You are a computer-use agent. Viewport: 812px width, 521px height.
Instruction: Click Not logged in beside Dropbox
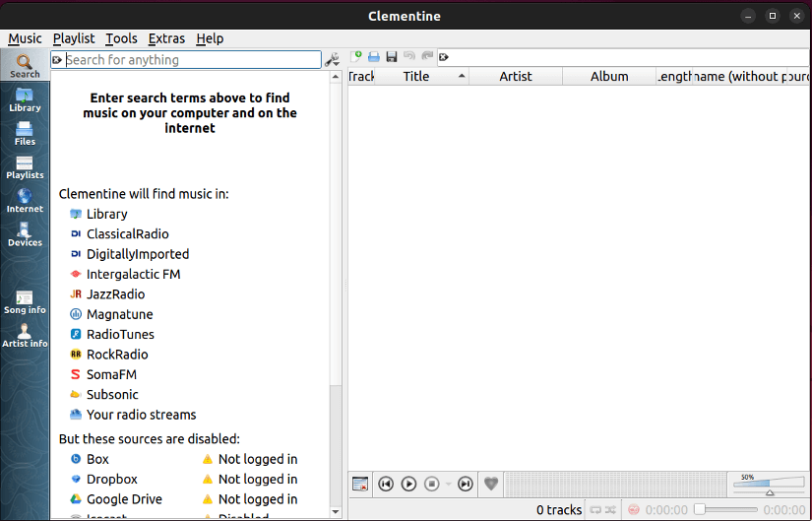(258, 479)
